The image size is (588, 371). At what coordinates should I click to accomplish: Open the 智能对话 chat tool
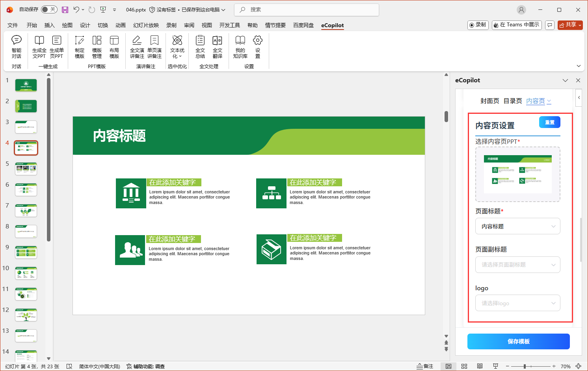[17, 47]
